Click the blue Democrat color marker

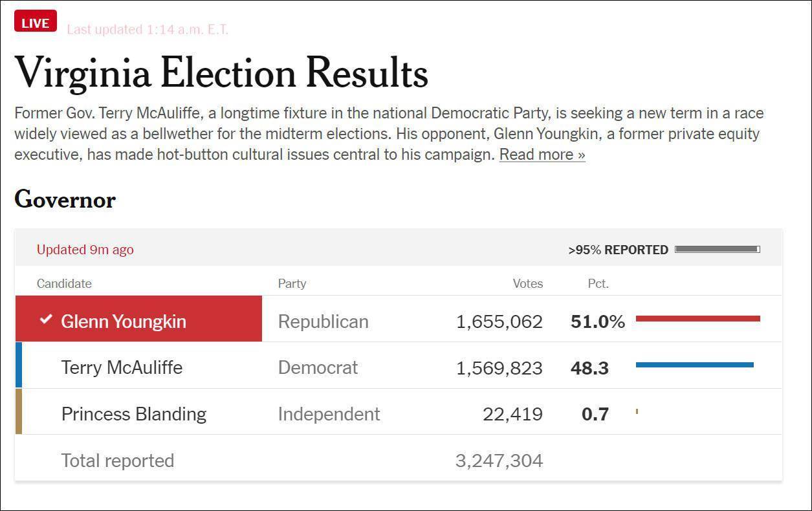[19, 365]
